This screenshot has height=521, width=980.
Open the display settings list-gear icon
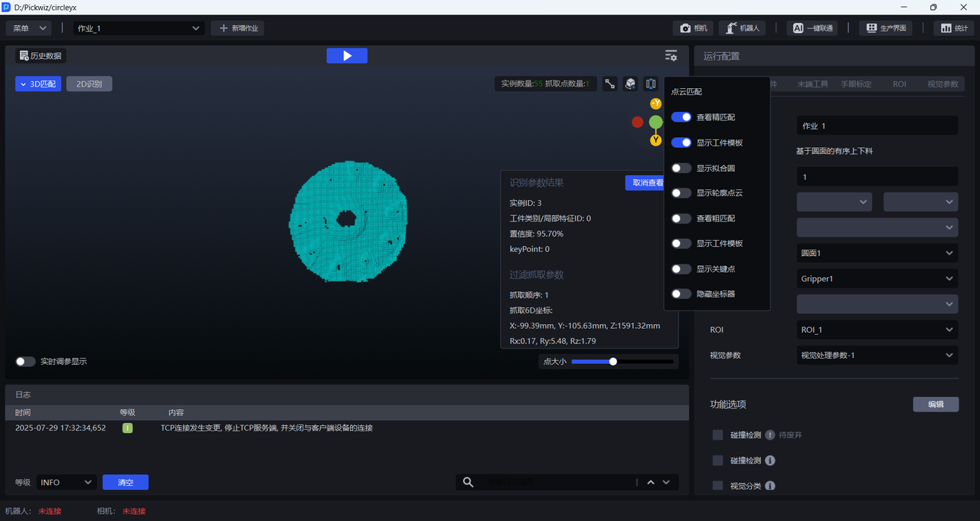[671, 56]
